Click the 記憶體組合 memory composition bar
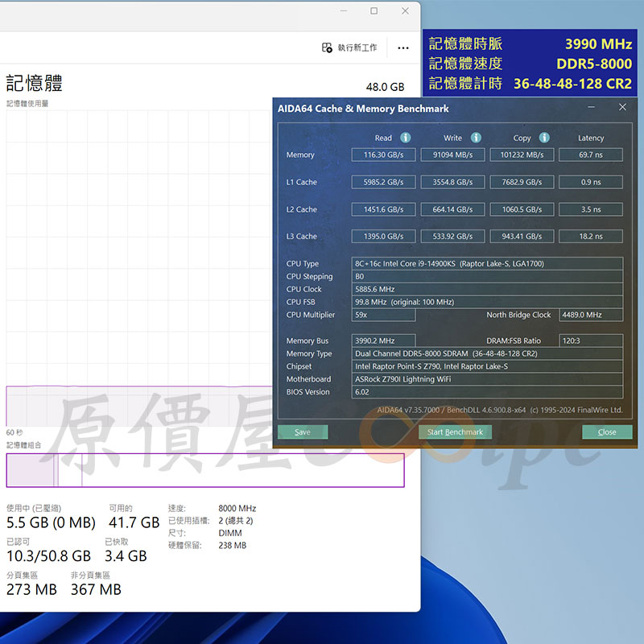The height and width of the screenshot is (644, 644). 205,470
